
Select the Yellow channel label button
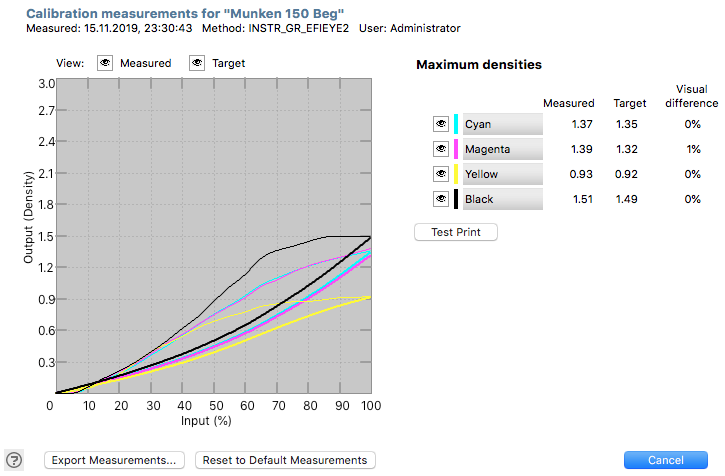503,174
